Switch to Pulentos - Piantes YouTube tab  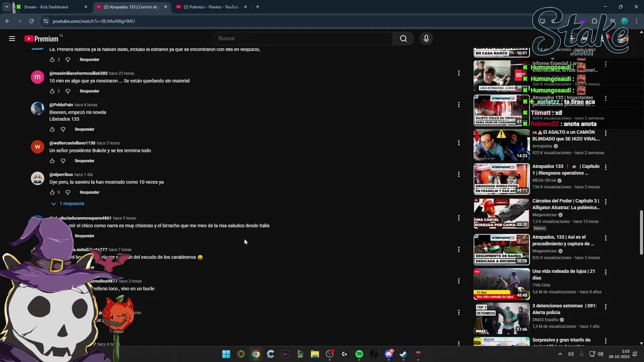coord(211,7)
